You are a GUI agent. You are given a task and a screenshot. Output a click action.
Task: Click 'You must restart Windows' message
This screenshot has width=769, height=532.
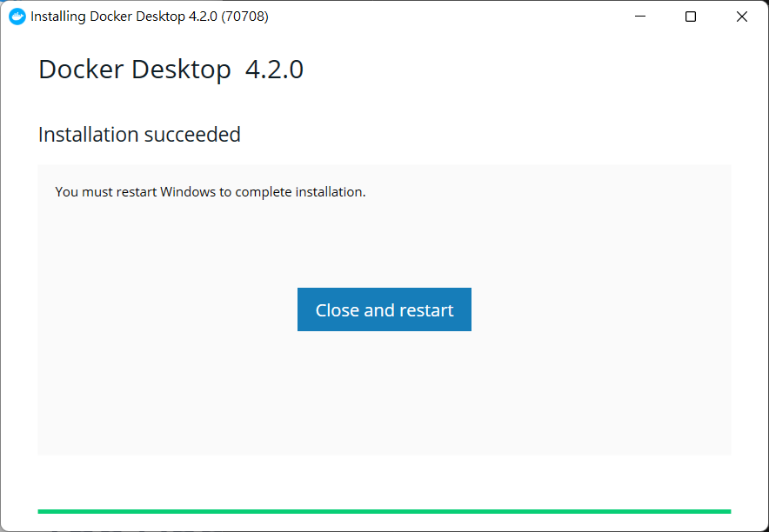(211, 192)
